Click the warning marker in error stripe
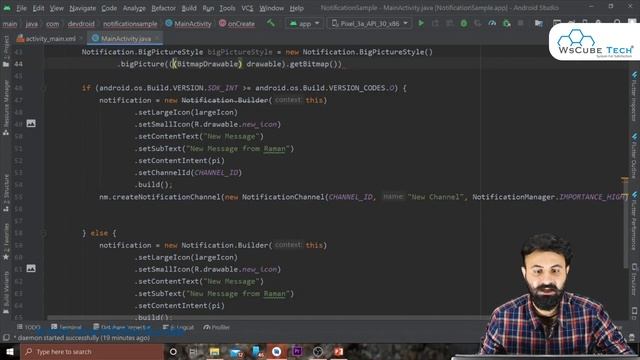Image resolution: width=640 pixels, height=360 pixels. coord(625,179)
